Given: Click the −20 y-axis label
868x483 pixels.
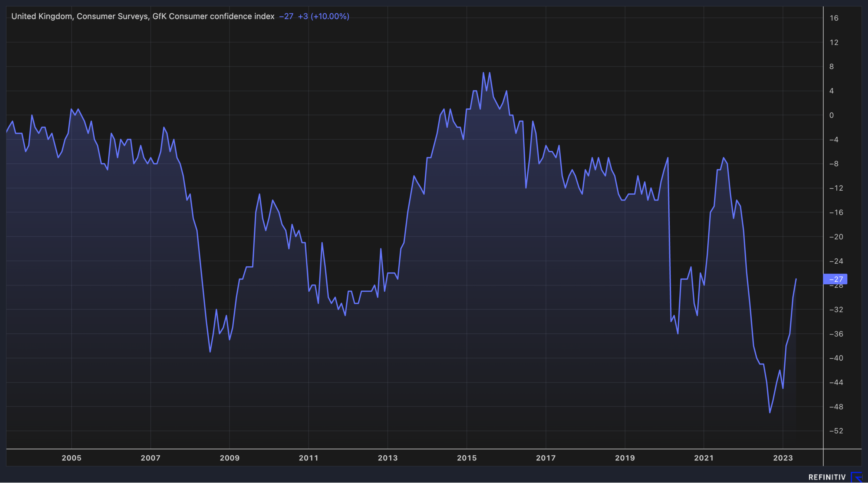Looking at the screenshot, I should coord(836,237).
